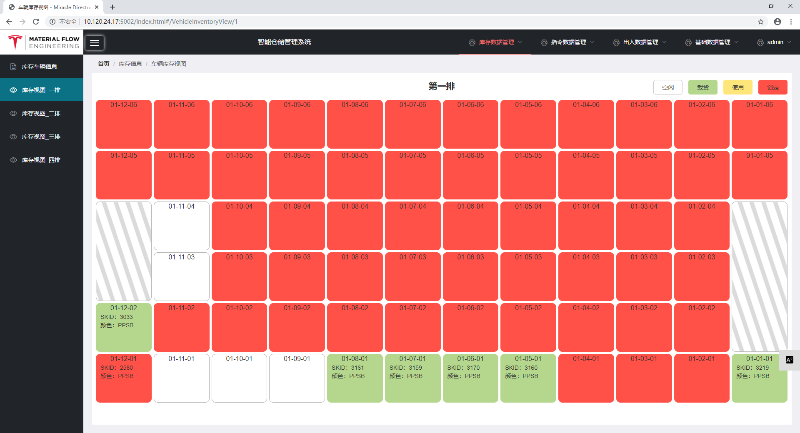The image size is (800, 433).
Task: Open the fourth top navigation menu item
Action: pyautogui.click(x=708, y=42)
